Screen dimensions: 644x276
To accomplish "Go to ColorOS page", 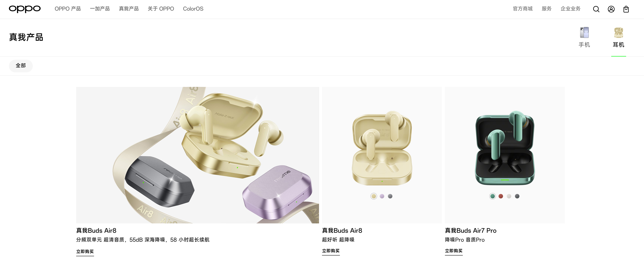I will pyautogui.click(x=193, y=9).
